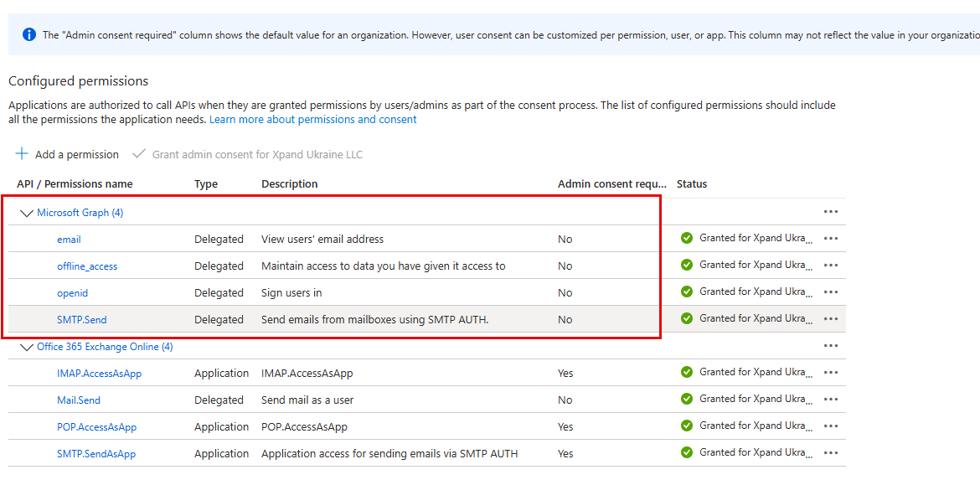The width and height of the screenshot is (980, 485).
Task: Collapse the Office 365 Exchange Online group
Action: point(26,347)
